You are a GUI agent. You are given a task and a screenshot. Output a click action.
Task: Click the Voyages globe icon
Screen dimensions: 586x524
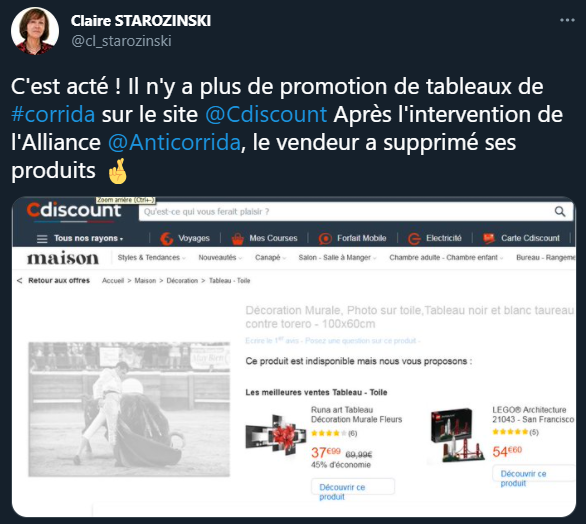click(167, 238)
